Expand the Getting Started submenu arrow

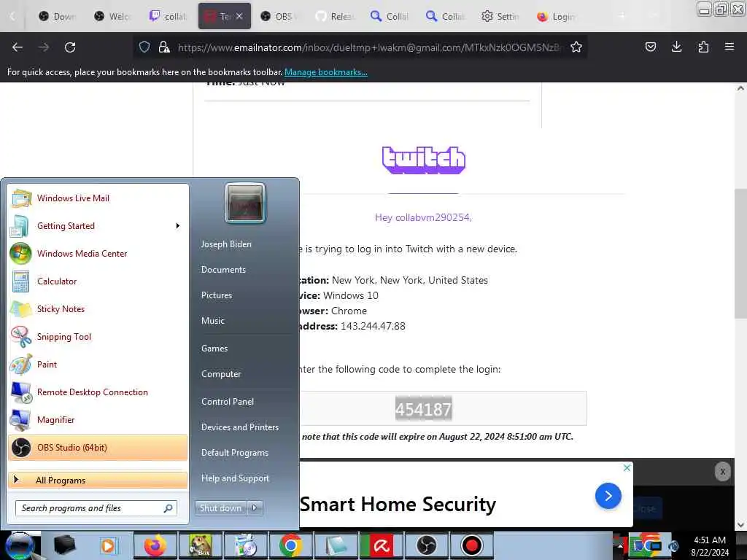[x=178, y=226]
